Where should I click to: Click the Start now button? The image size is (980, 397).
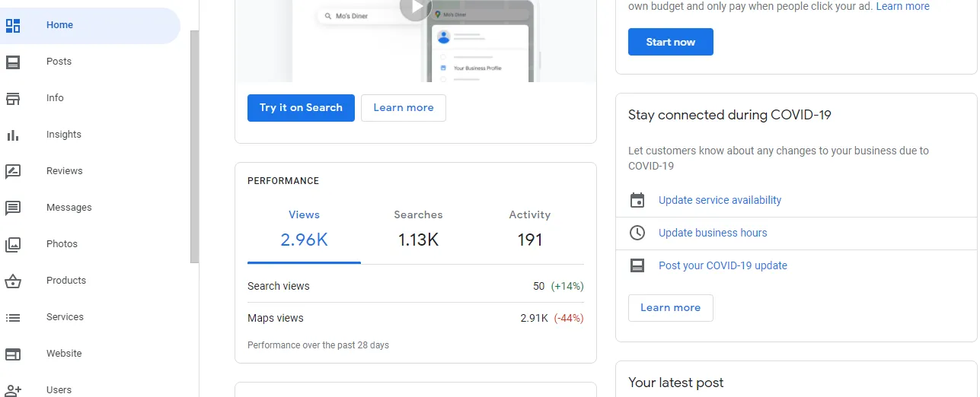click(671, 42)
